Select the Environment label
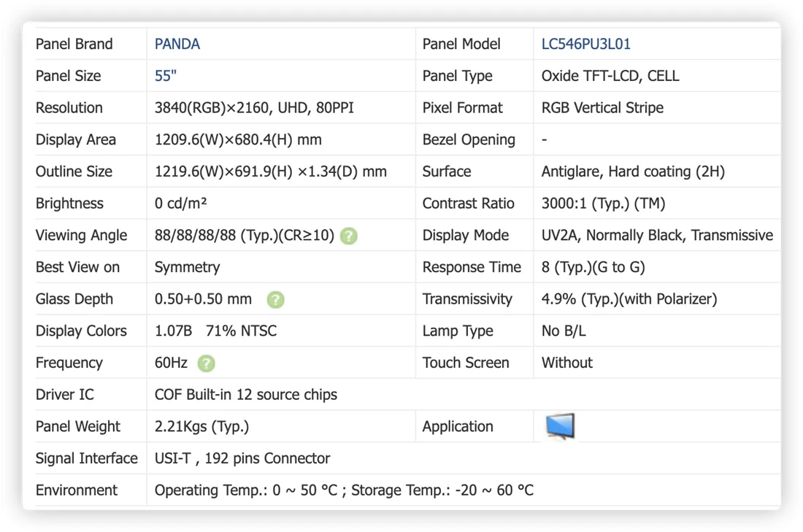This screenshot has height=532, width=803. click(x=77, y=490)
